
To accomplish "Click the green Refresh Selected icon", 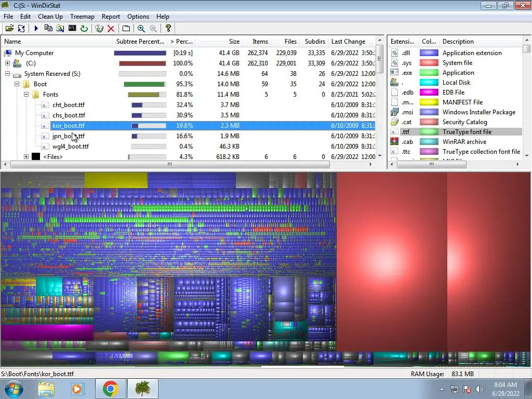I will pos(84,29).
